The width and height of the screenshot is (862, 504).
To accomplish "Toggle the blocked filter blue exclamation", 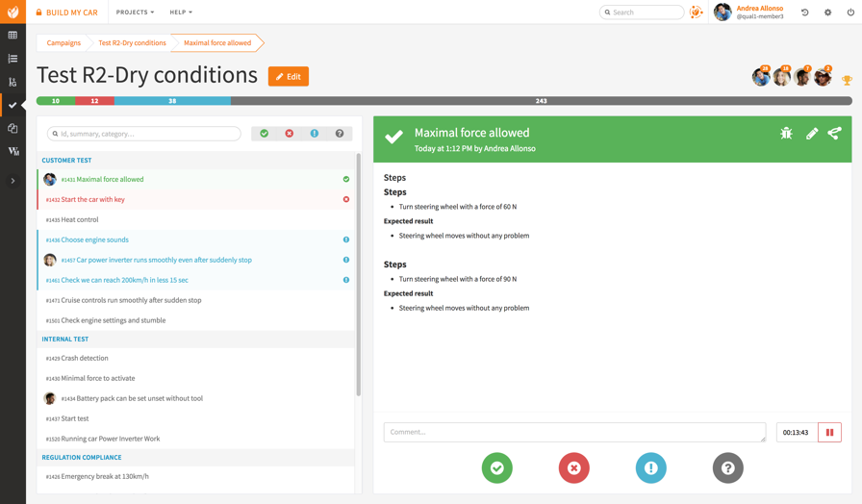I will click(x=315, y=134).
